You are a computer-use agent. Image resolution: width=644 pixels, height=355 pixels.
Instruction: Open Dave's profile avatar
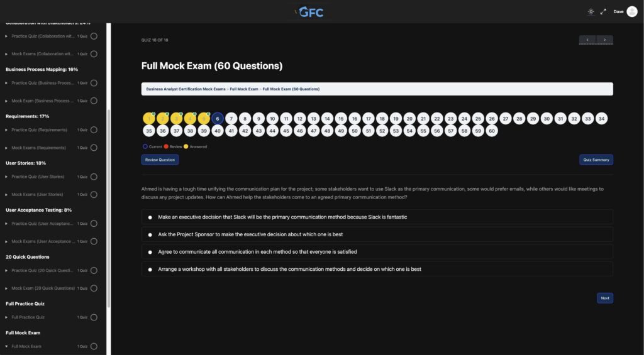click(631, 11)
